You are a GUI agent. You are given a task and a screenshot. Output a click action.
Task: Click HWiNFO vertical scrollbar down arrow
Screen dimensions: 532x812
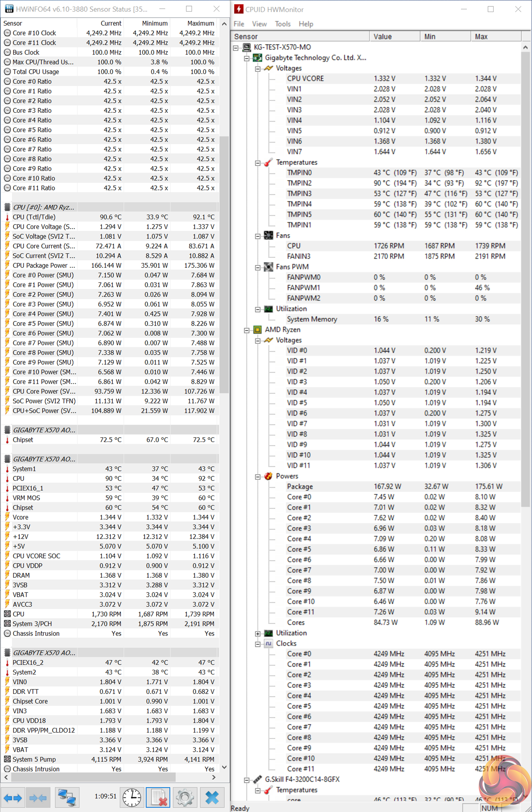[224, 767]
